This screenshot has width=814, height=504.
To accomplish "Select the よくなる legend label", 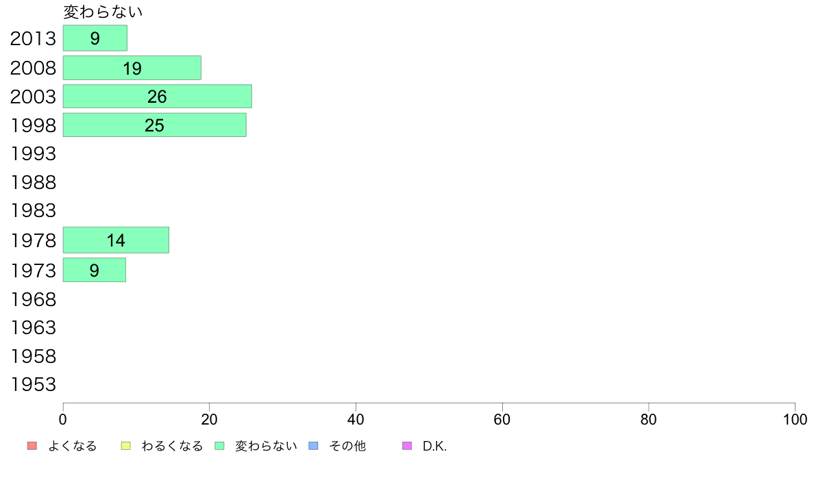I will click(72, 446).
